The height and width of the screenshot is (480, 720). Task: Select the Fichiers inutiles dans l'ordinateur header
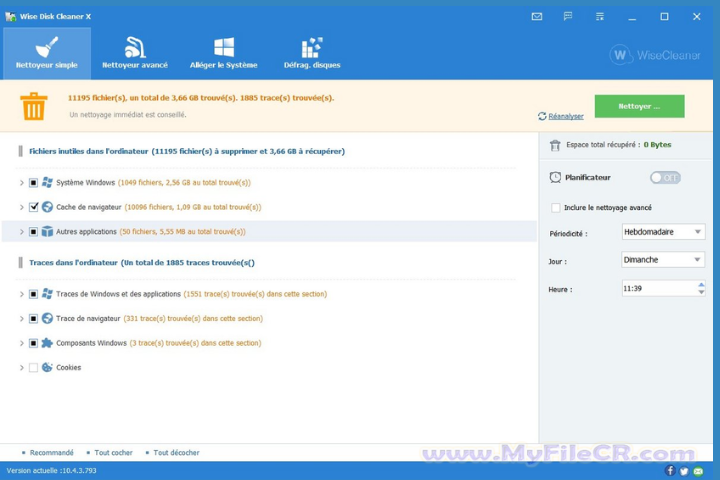click(187, 151)
